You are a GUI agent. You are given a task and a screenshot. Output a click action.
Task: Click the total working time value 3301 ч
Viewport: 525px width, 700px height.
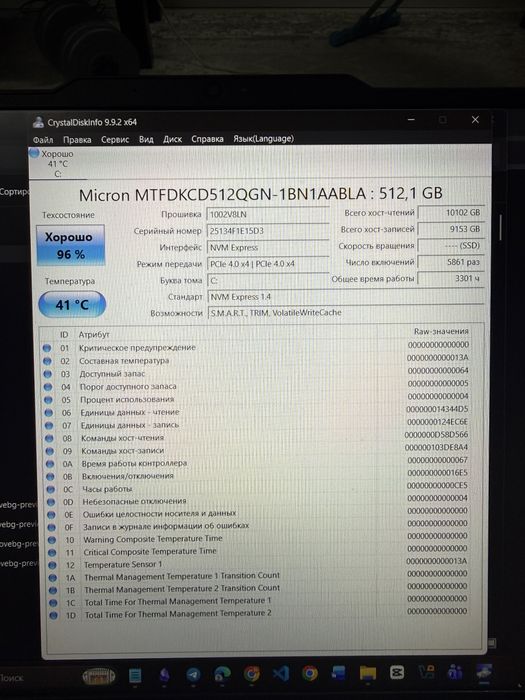coord(451,278)
